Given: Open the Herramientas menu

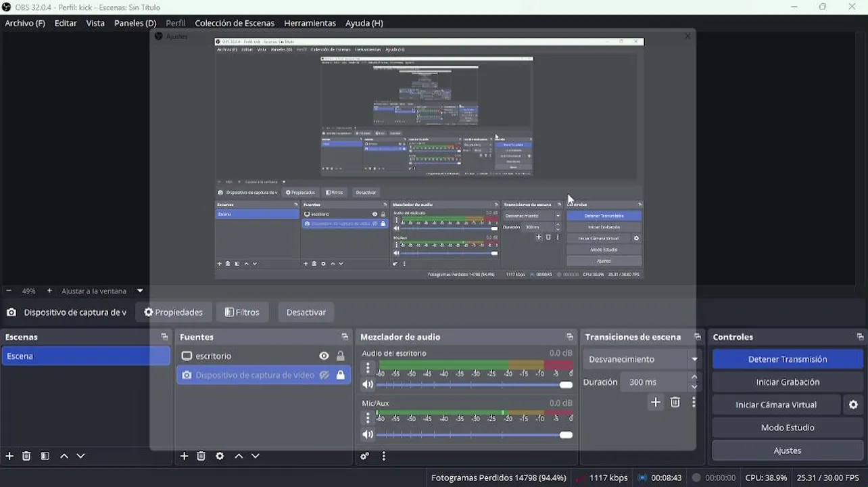Looking at the screenshot, I should click(310, 23).
